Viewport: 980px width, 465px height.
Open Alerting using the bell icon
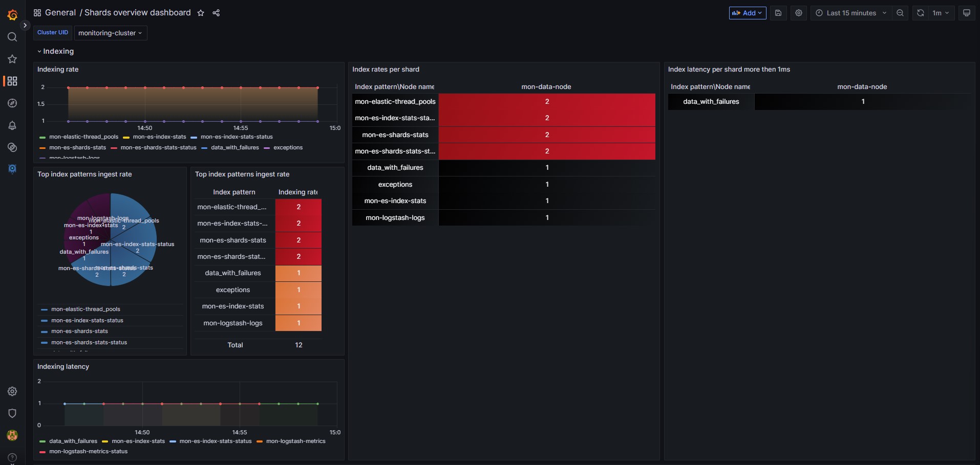(12, 126)
